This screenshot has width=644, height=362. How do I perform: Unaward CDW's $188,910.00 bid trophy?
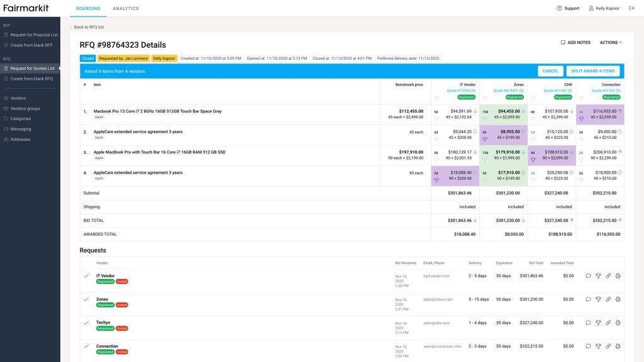(533, 160)
